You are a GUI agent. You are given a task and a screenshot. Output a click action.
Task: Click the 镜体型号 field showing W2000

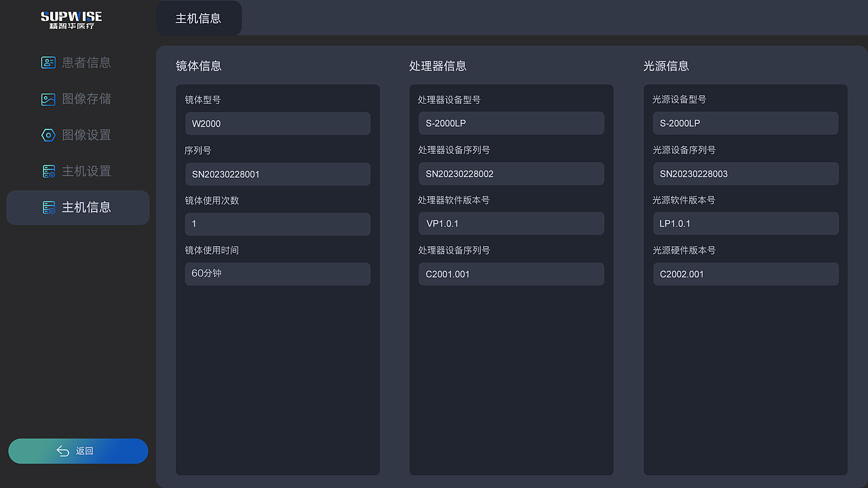277,123
